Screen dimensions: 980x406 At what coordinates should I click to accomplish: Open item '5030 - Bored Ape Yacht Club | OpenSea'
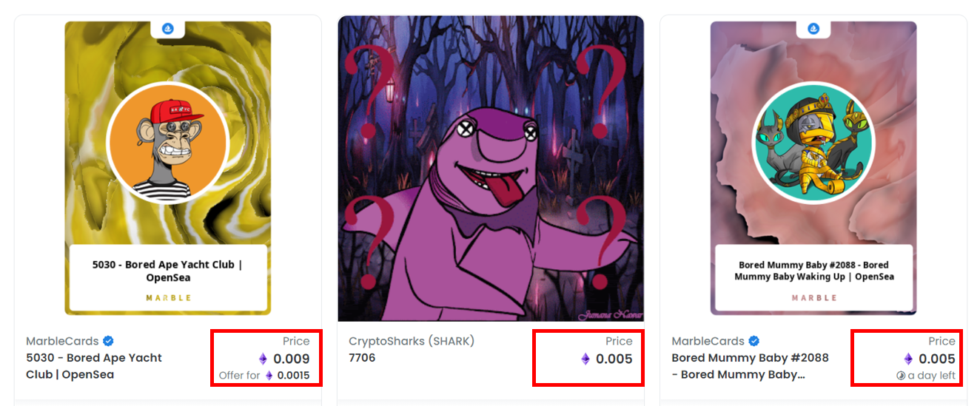click(x=94, y=366)
